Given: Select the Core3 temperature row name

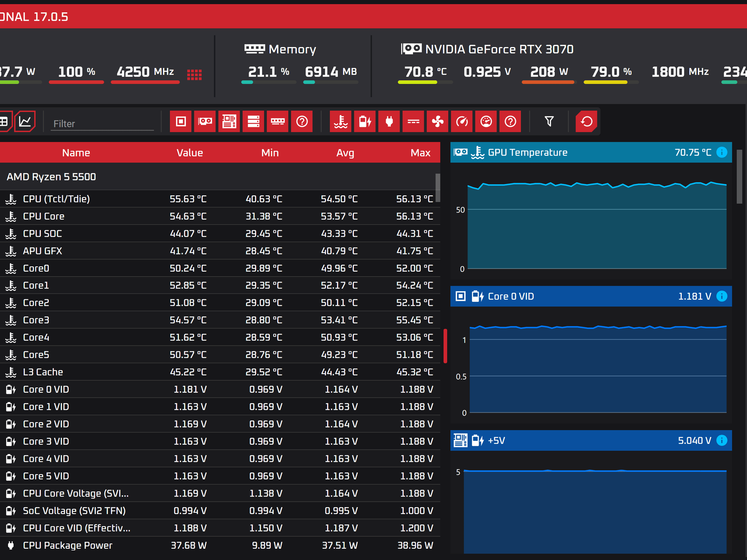Looking at the screenshot, I should (36, 320).
